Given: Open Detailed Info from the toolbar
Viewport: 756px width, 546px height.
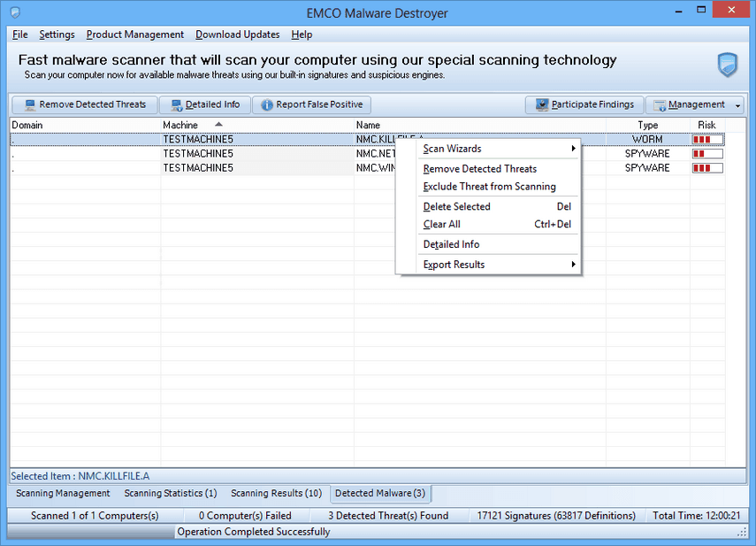Looking at the screenshot, I should [x=205, y=104].
